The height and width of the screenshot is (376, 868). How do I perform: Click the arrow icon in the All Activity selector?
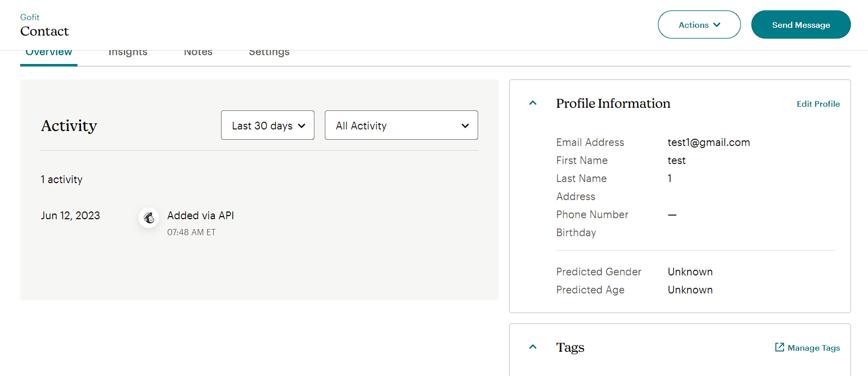465,125
